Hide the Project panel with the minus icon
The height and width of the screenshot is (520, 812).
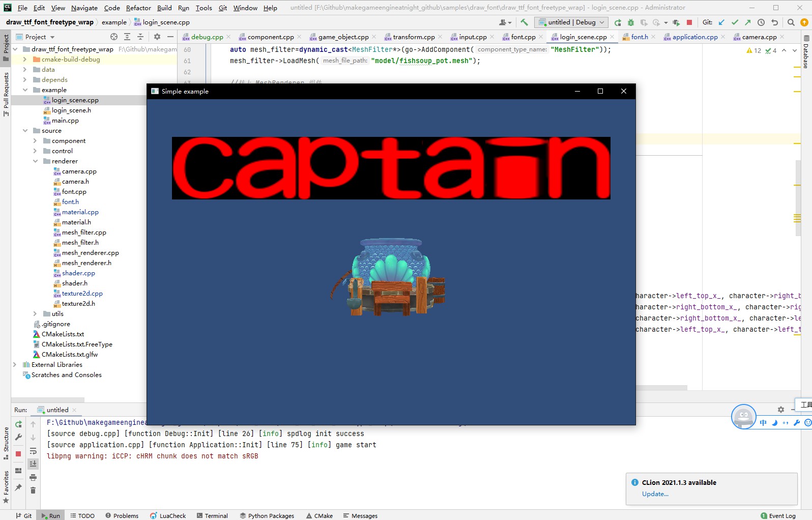pos(170,37)
